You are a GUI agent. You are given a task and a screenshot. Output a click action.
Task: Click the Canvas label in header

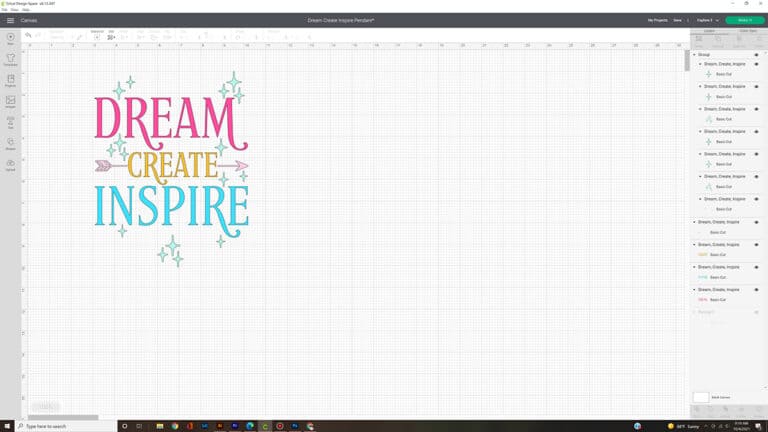click(x=29, y=21)
